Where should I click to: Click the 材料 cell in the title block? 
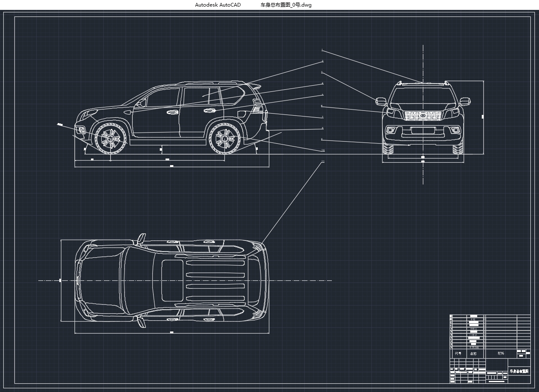tap(501, 354)
